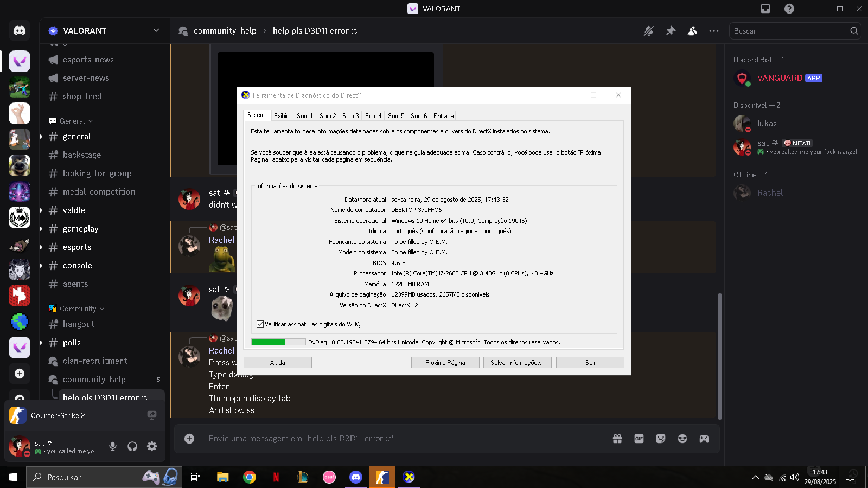Select the Sistema tab
Screen dimensions: 868x488
point(258,115)
